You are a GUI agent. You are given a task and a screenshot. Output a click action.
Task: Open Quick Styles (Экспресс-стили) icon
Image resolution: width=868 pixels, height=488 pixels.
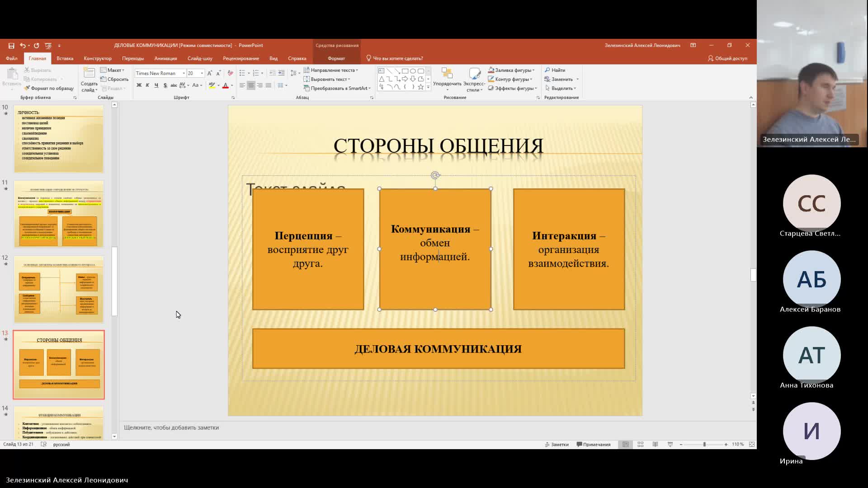(x=474, y=74)
